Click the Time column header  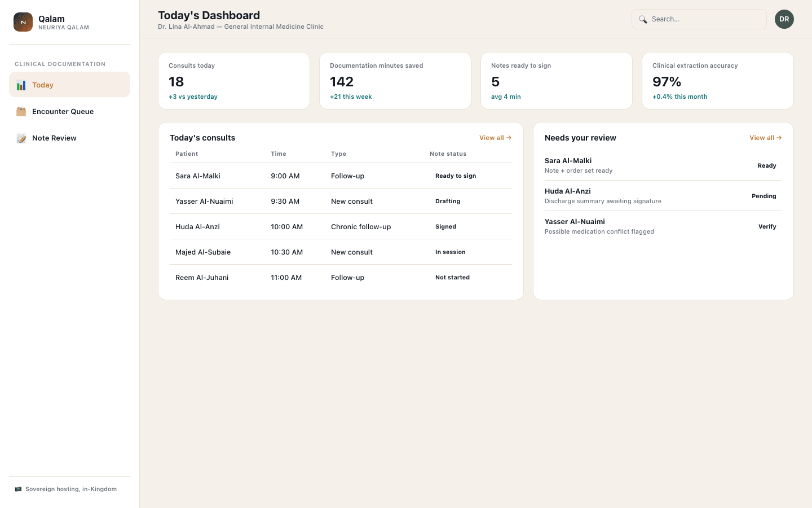coord(279,154)
